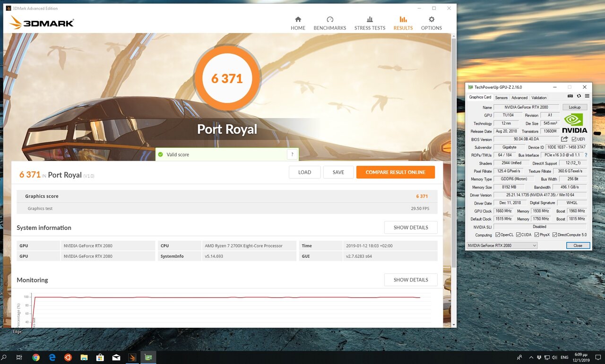Open the GPU-Z hamburger menu
Viewport: 605px width, 364px height.
pos(587,96)
